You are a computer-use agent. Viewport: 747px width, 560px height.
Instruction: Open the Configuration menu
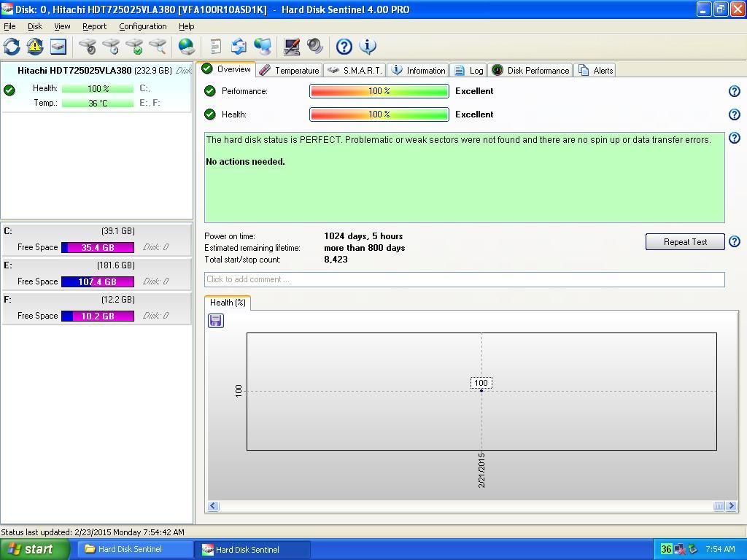coord(142,26)
